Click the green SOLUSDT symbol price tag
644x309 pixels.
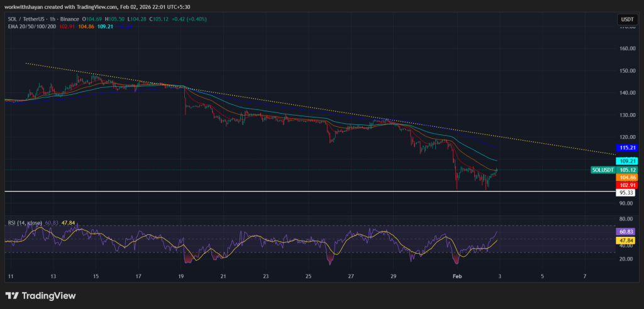(605, 170)
